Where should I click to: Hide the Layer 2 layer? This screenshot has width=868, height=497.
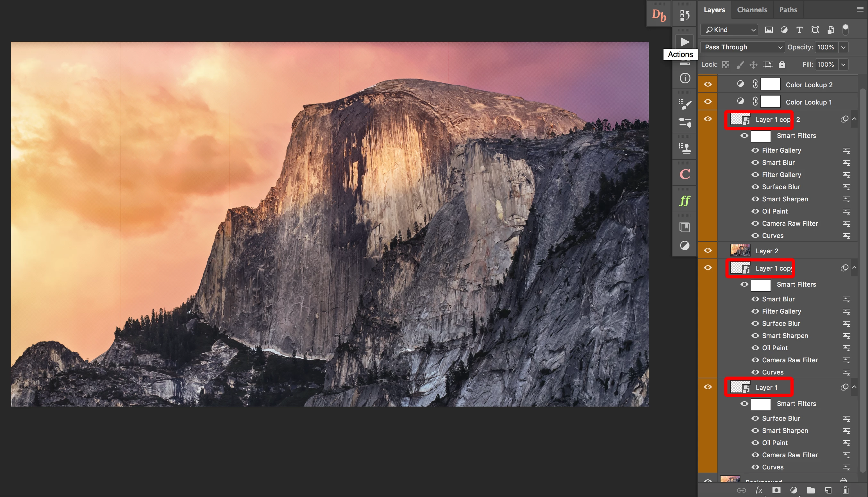pos(708,250)
